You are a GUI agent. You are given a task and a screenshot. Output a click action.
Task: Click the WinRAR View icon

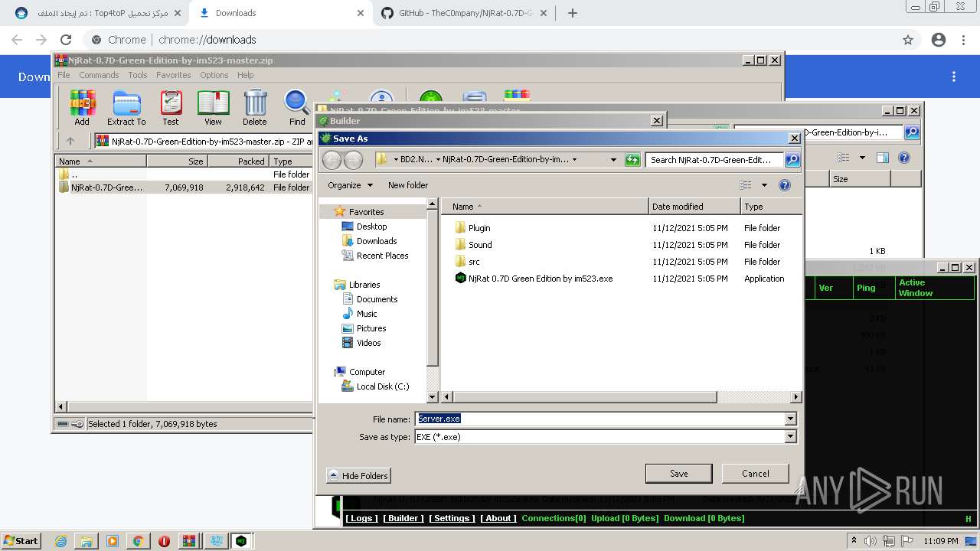pos(213,107)
